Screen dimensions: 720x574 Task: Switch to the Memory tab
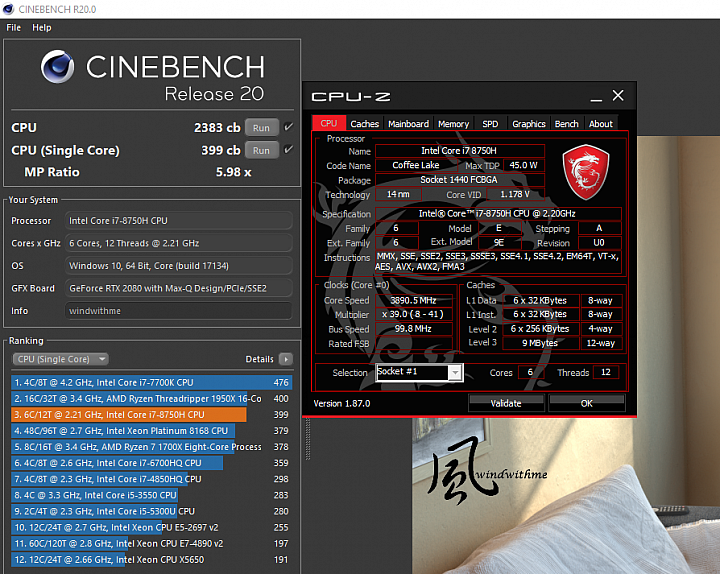pos(453,124)
